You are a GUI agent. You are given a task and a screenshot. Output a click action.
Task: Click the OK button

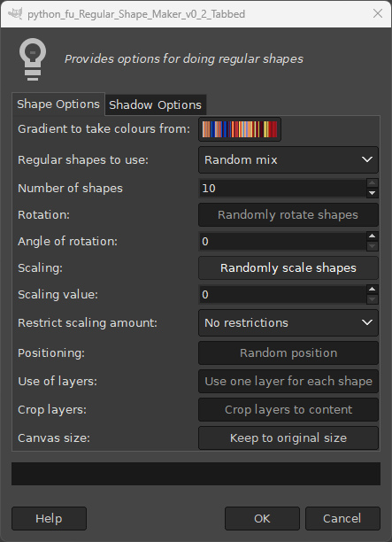262,518
